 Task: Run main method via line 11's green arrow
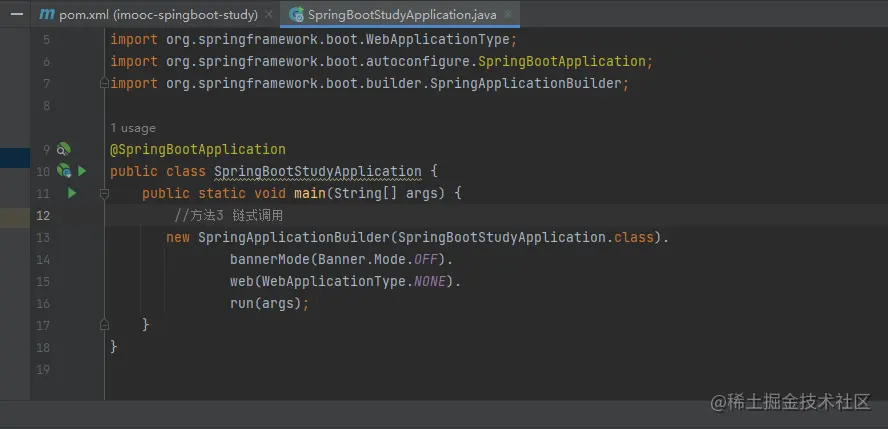[72, 193]
